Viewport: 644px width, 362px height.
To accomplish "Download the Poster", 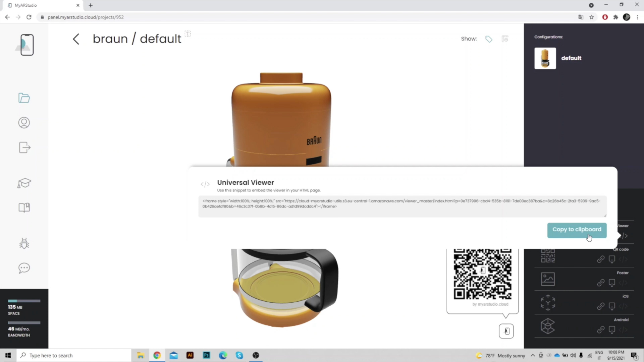I will coord(612,283).
